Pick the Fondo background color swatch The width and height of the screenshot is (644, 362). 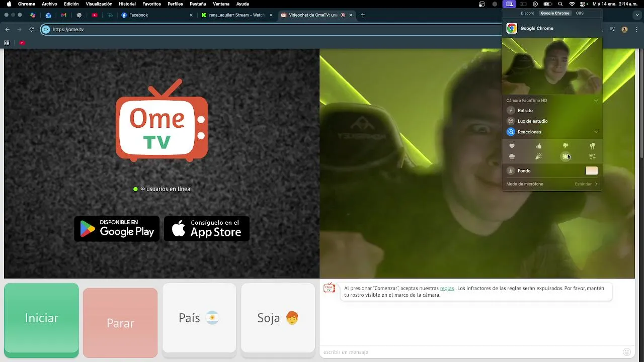[592, 171]
